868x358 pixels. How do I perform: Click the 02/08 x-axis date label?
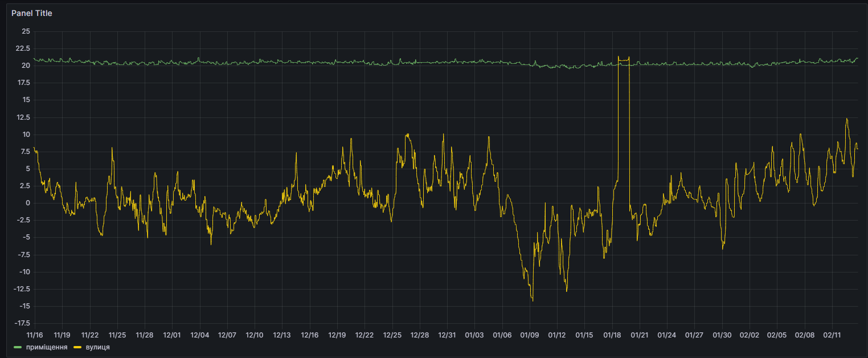(x=805, y=335)
